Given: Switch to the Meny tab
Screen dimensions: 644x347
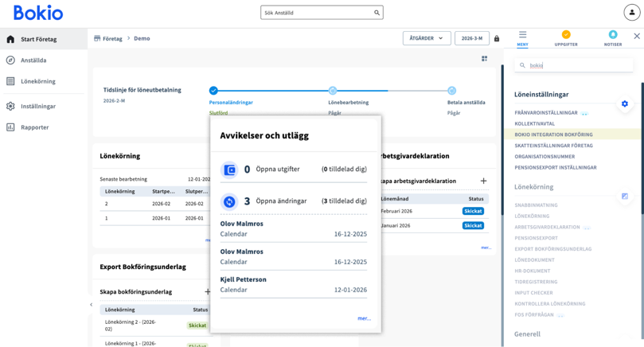Looking at the screenshot, I should point(522,37).
